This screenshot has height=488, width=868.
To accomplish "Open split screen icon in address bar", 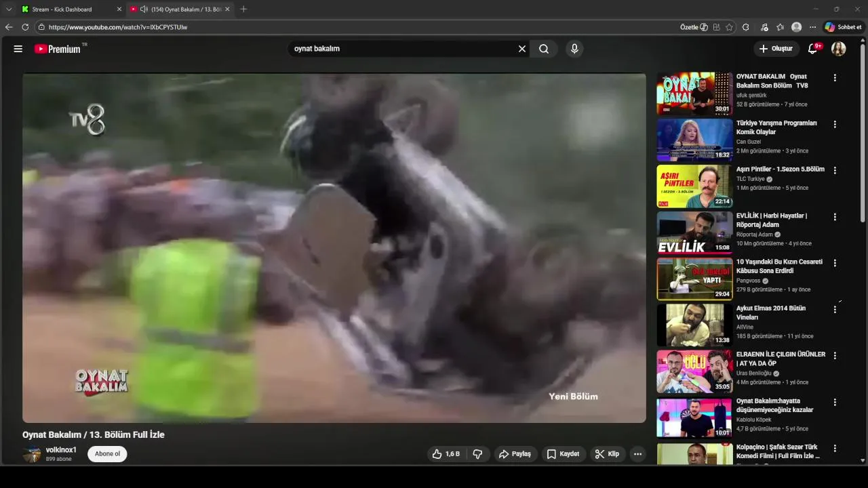I will point(716,27).
